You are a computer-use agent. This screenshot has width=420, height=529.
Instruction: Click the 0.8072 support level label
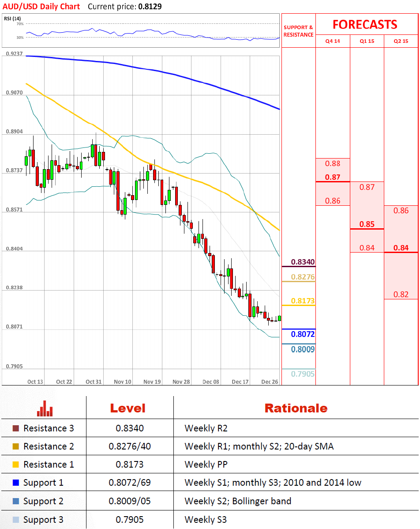303,334
